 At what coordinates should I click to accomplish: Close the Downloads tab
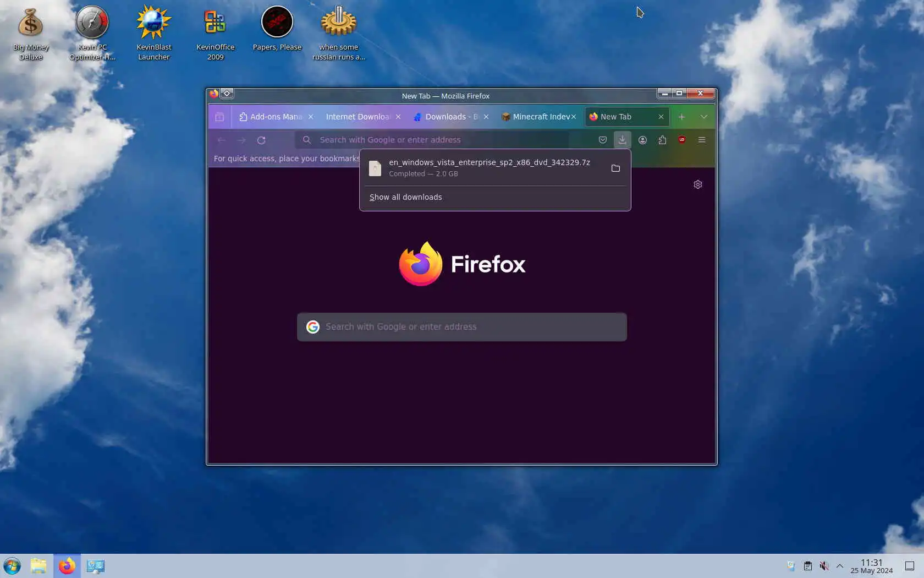coord(486,117)
